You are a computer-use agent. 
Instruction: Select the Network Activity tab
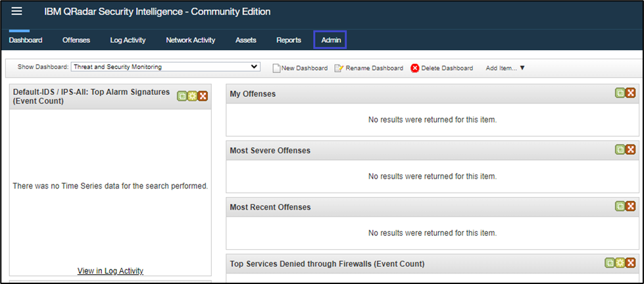pyautogui.click(x=190, y=40)
